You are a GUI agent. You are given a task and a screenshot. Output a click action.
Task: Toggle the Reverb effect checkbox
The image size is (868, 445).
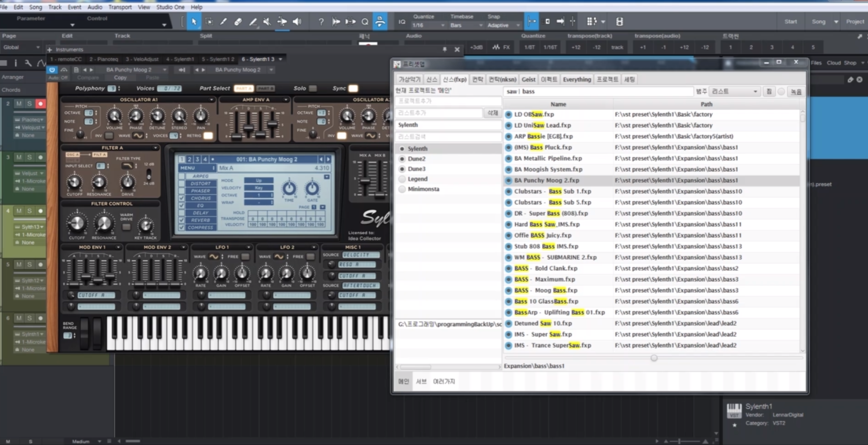182,220
